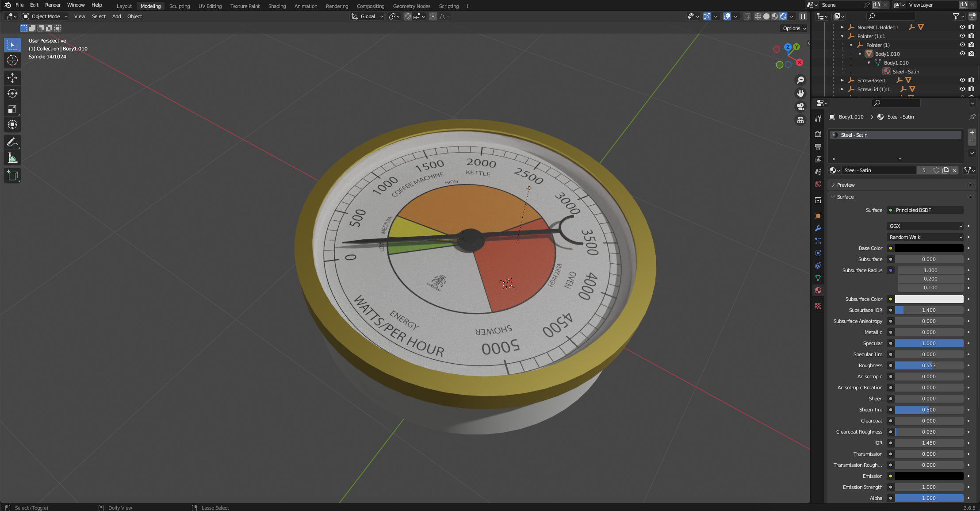
Task: Toggle X-ray view button
Action: tap(746, 16)
